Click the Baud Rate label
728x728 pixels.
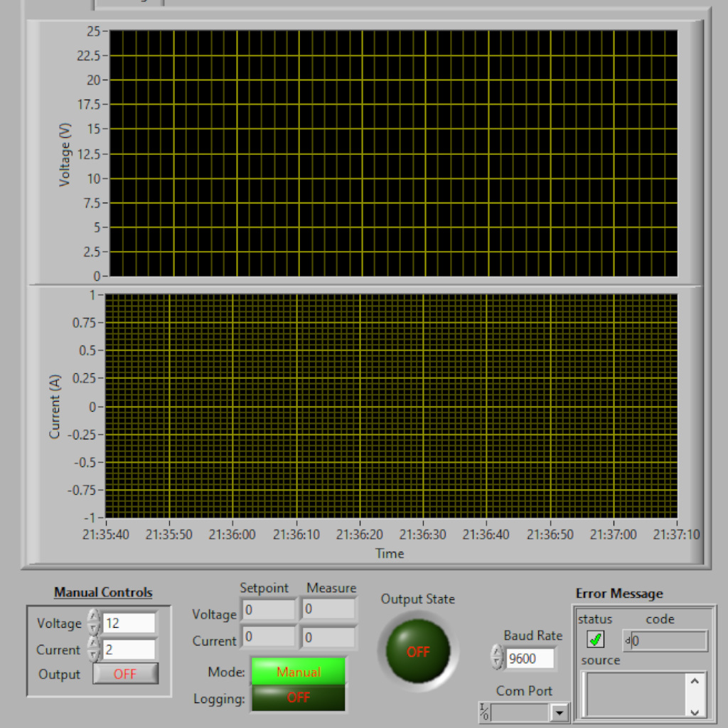coord(533,635)
